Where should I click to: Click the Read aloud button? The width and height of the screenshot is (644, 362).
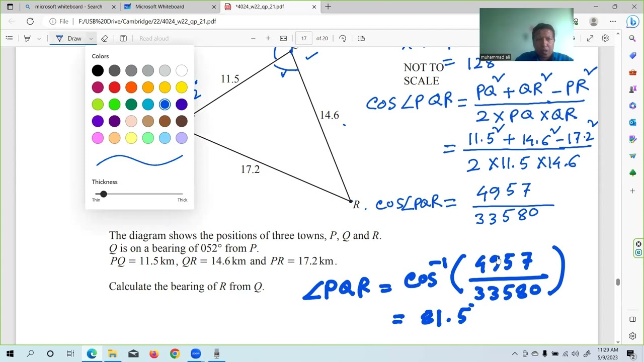(154, 38)
